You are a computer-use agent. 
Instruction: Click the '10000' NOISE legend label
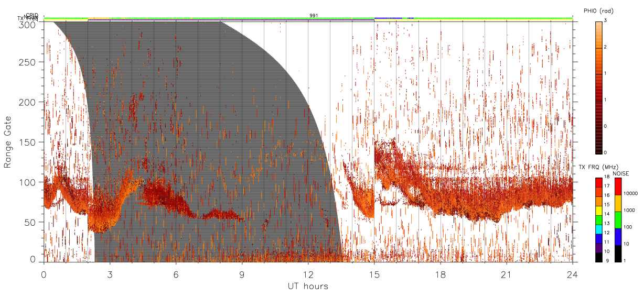click(x=631, y=193)
